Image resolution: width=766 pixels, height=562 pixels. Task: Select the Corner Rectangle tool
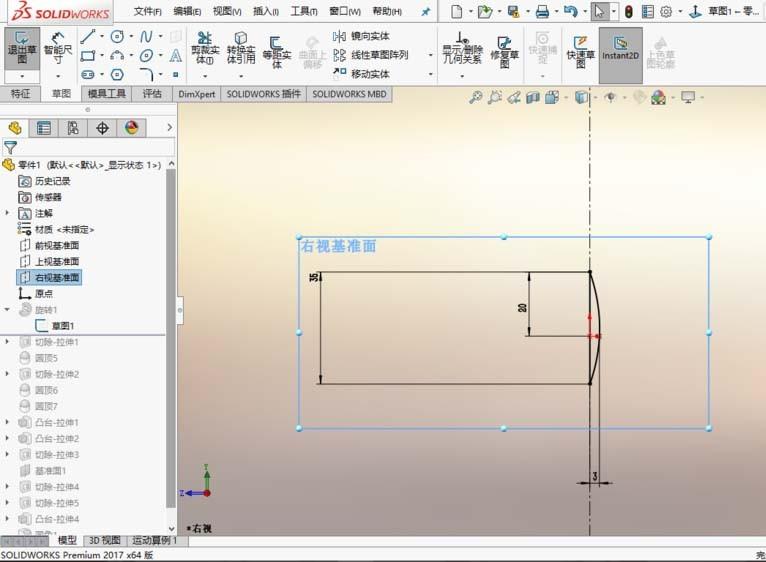(x=87, y=56)
